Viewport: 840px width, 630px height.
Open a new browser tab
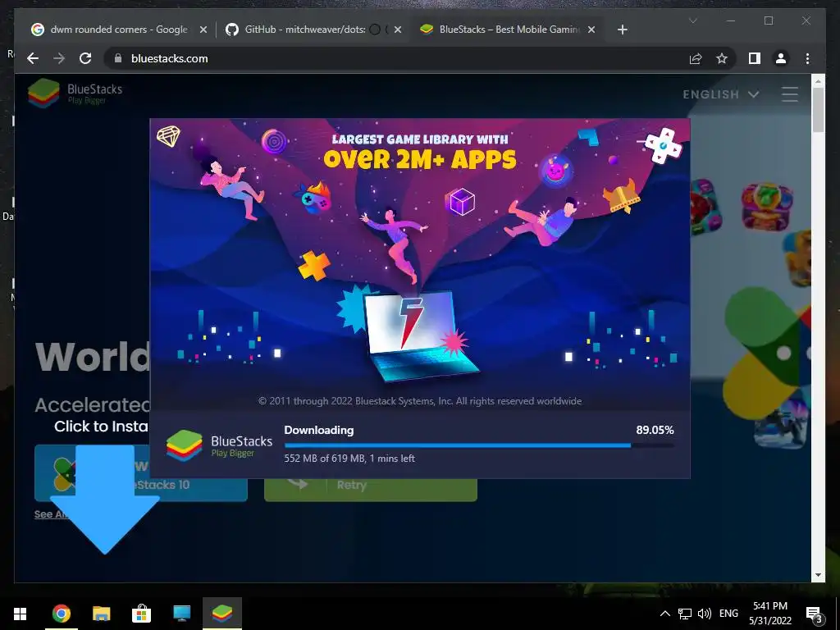pyautogui.click(x=622, y=30)
